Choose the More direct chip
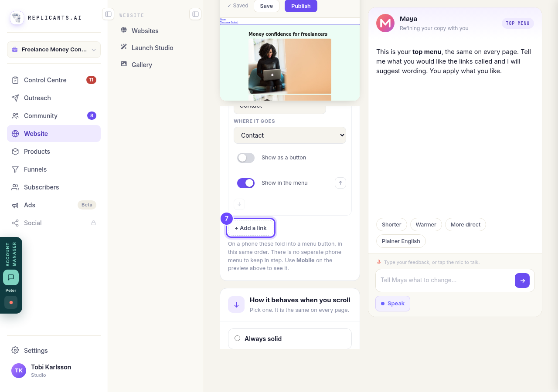 click(466, 225)
